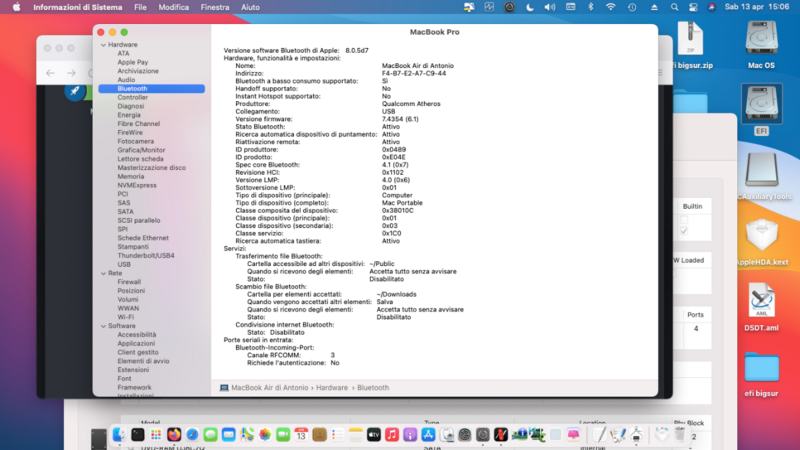Open Control Center in menu bar
This screenshot has width=800, height=450.
pyautogui.click(x=693, y=7)
